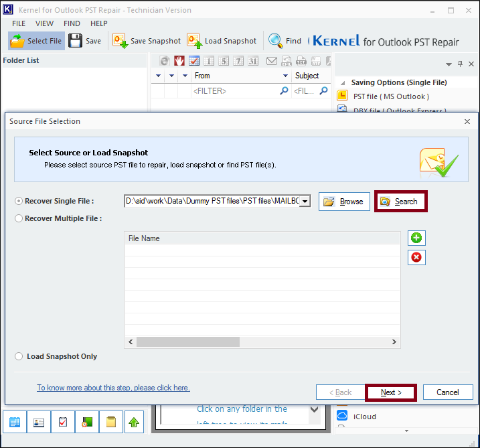This screenshot has height=448, width=480.
Task: Pin the saving options pane
Action: (x=460, y=64)
